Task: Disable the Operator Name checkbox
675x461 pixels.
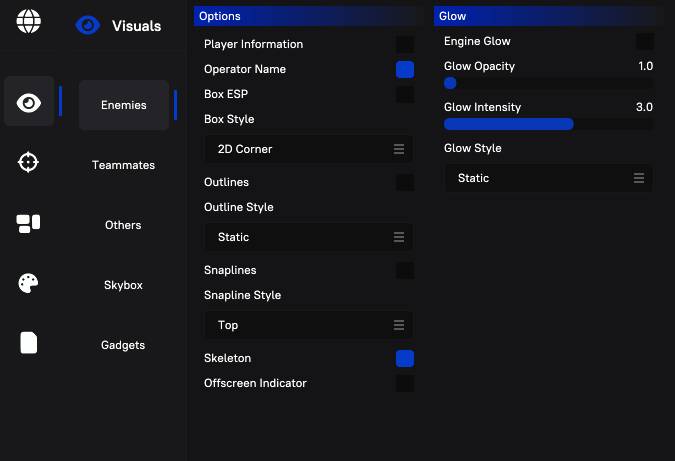Action: click(x=405, y=70)
